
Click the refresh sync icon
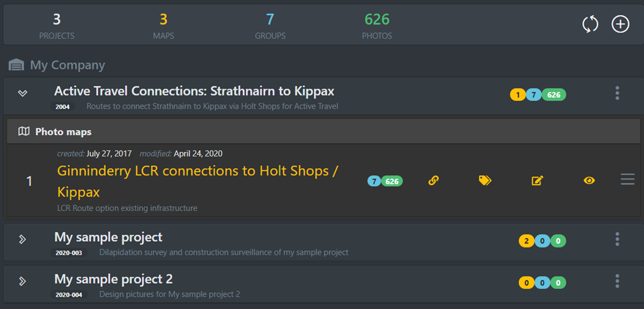point(590,24)
